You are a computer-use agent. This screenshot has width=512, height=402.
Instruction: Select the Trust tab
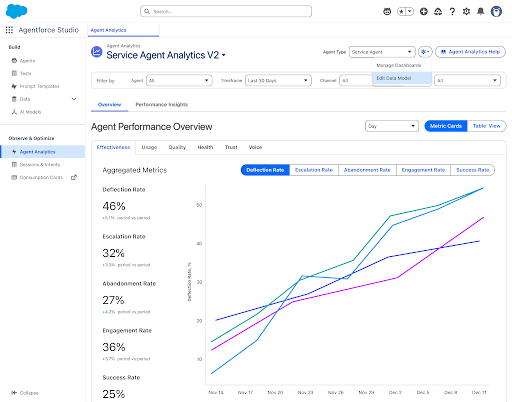pos(231,147)
